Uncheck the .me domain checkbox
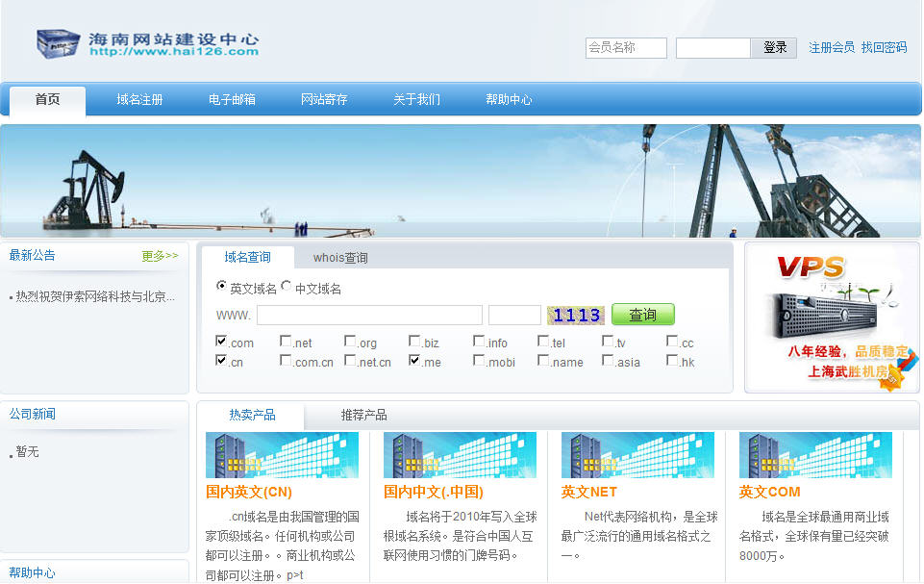924x584 pixels. point(414,361)
